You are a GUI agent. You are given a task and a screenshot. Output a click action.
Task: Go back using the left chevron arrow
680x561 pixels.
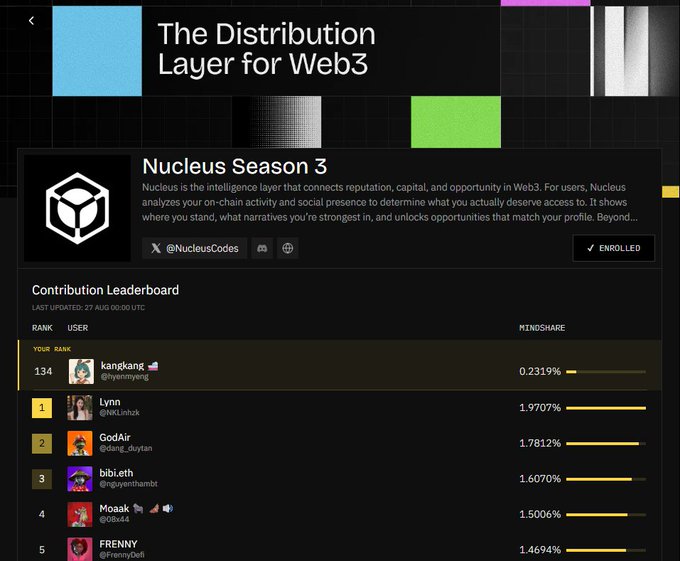click(31, 20)
